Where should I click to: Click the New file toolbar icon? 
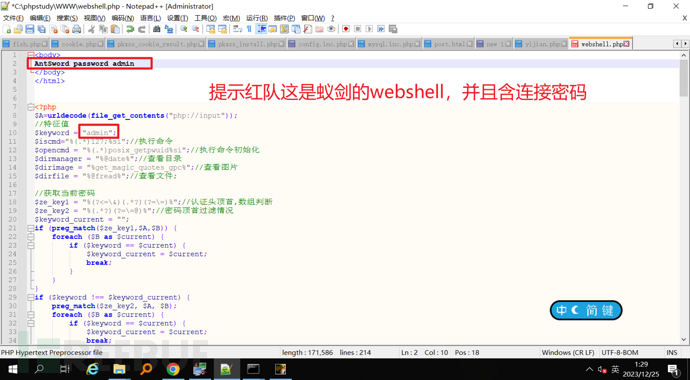7,29
